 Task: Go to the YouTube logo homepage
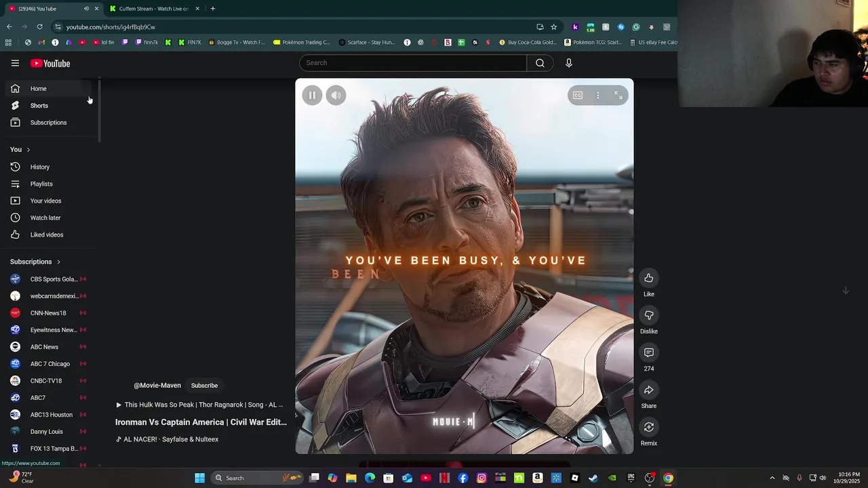click(x=50, y=63)
